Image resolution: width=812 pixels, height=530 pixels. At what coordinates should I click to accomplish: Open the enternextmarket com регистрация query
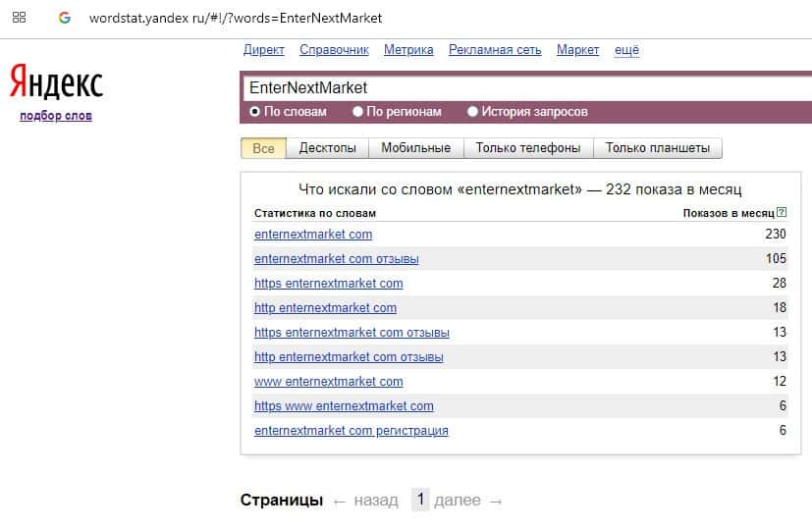point(351,431)
